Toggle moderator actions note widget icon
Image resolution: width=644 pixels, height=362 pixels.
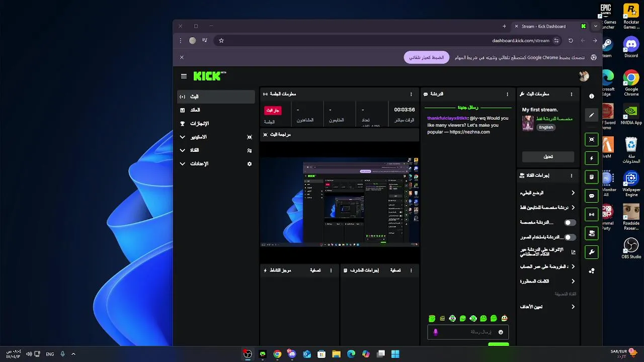pyautogui.click(x=592, y=177)
